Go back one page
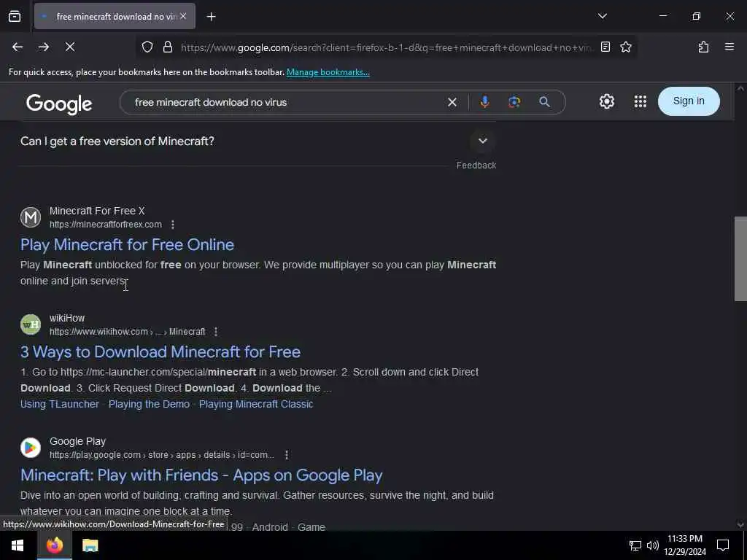Viewport: 747px width, 560px height. click(x=18, y=47)
